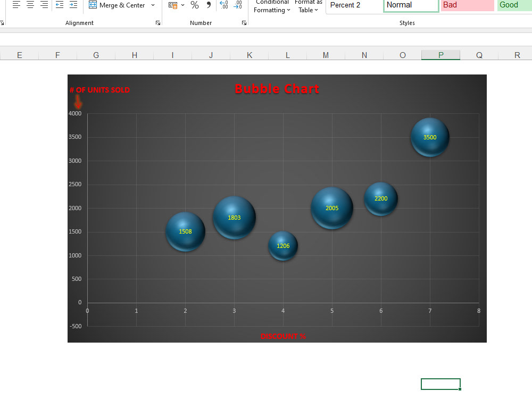Viewport: 532px width, 399px height.
Task: Select the bubble labeled 3500
Action: pos(430,137)
